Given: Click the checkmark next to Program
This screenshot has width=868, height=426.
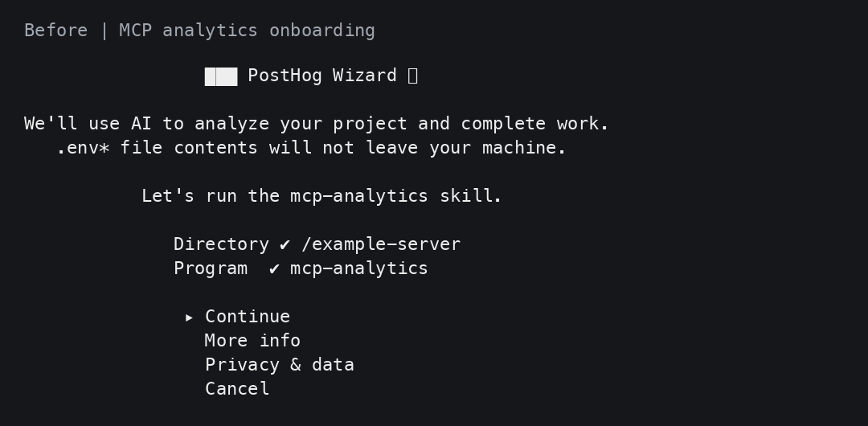Looking at the screenshot, I should pos(274,268).
